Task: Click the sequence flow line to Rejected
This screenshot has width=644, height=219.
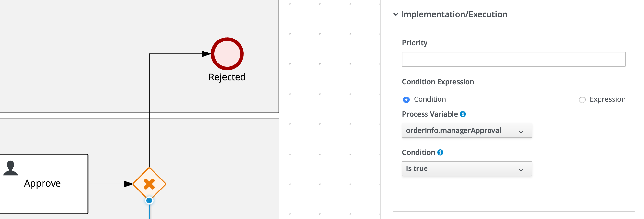Action: click(149, 107)
